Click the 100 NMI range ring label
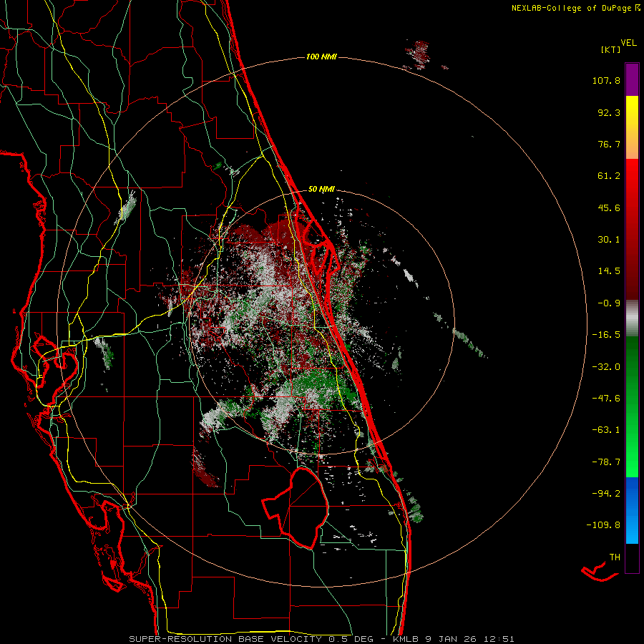Viewport: 644px width, 644px height. 321,57
